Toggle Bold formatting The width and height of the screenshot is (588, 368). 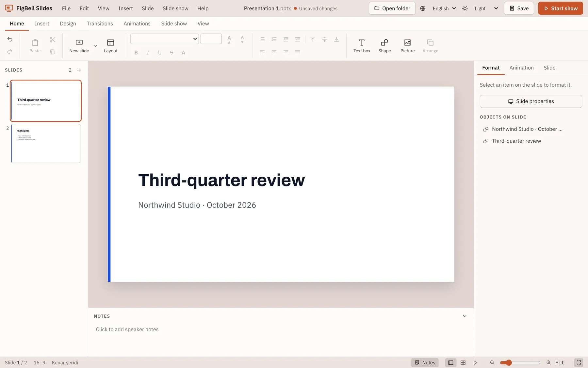pos(136,53)
